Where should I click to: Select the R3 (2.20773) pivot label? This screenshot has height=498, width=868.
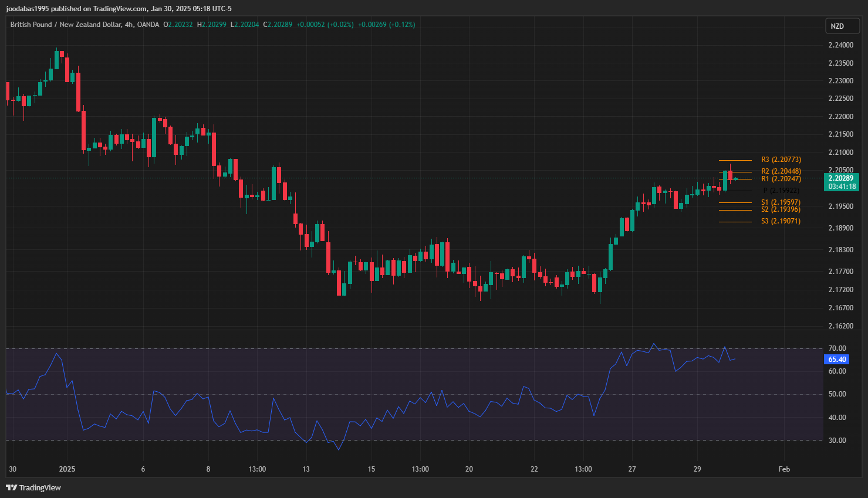point(781,160)
